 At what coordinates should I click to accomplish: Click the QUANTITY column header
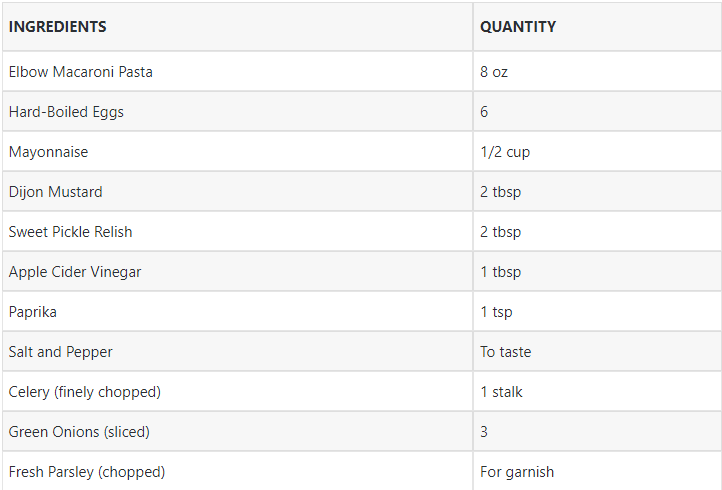[518, 27]
